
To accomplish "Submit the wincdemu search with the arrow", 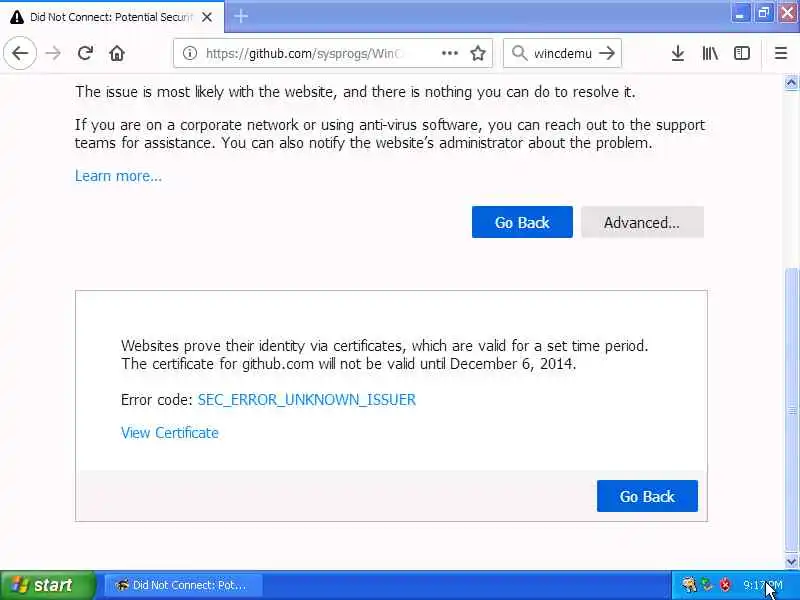I will pyautogui.click(x=607, y=53).
